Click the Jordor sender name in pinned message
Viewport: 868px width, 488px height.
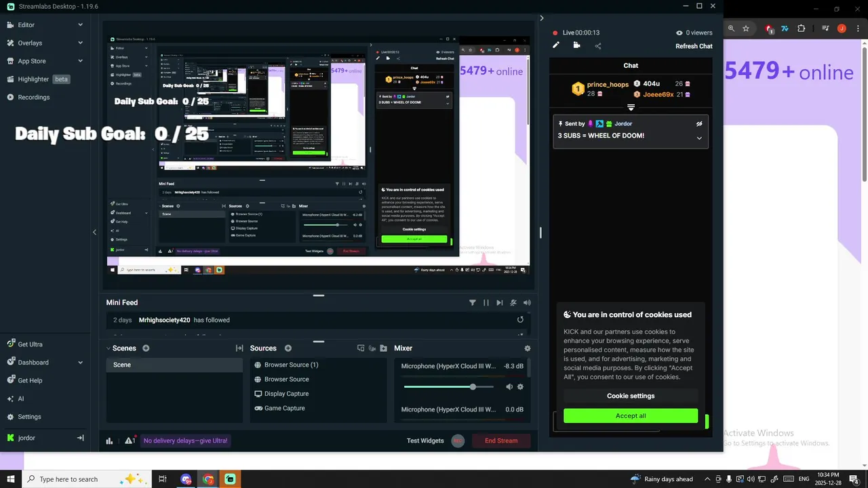click(623, 124)
